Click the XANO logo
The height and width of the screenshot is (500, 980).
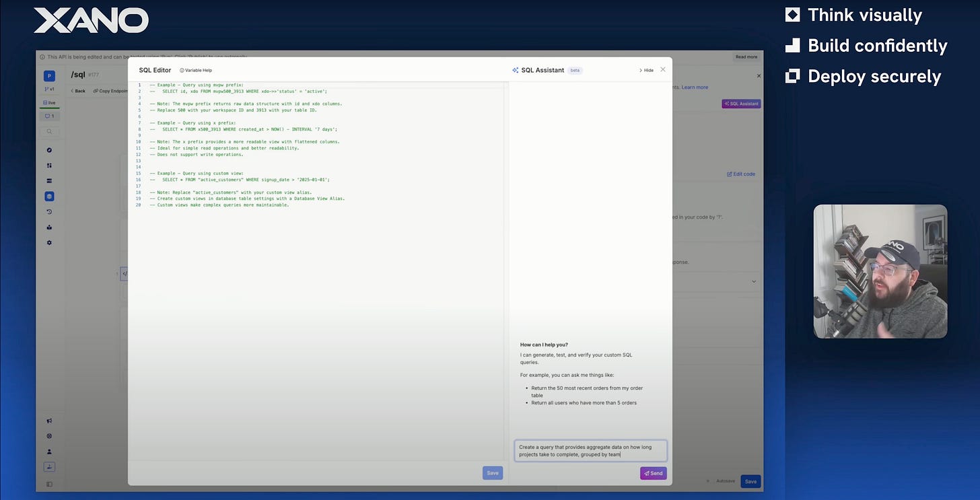(x=91, y=20)
